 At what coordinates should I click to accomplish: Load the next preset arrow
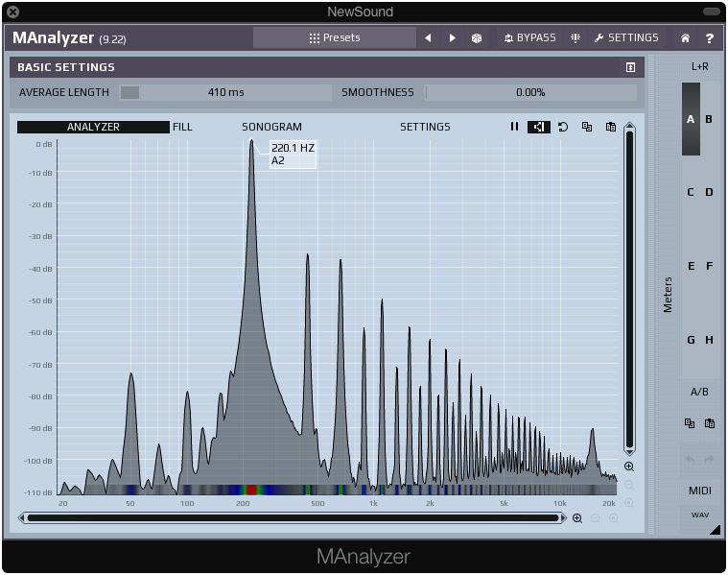coord(452,38)
